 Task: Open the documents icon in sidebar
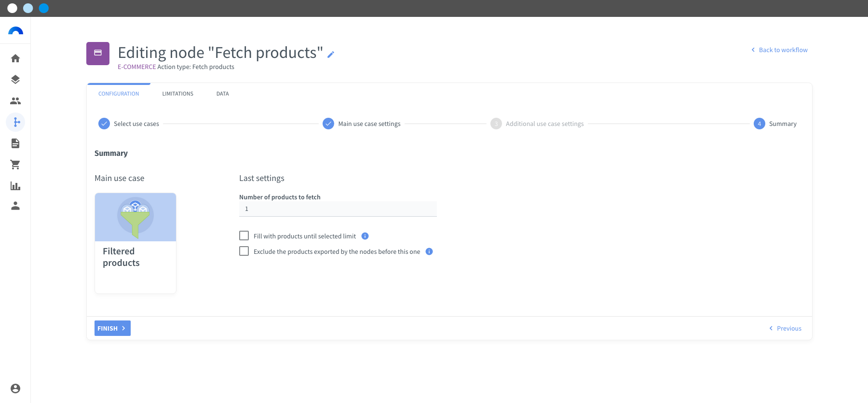15,143
